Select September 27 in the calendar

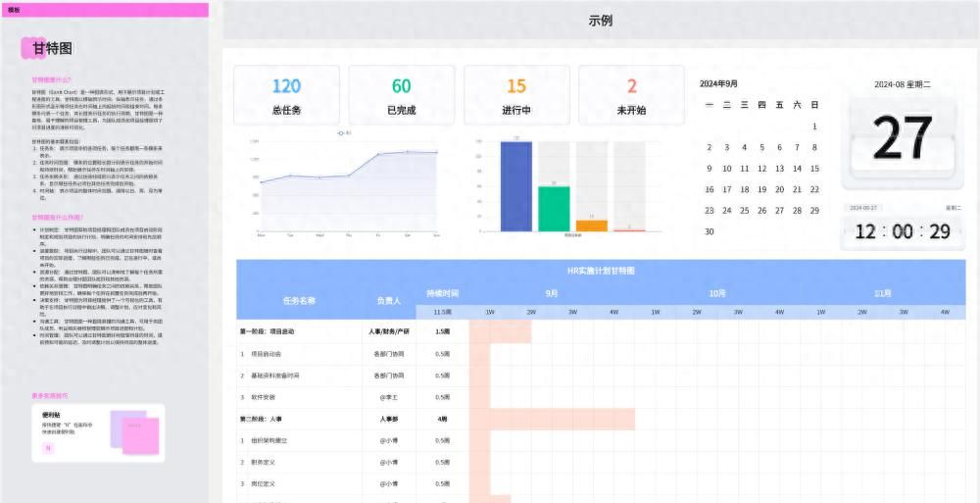click(779, 211)
